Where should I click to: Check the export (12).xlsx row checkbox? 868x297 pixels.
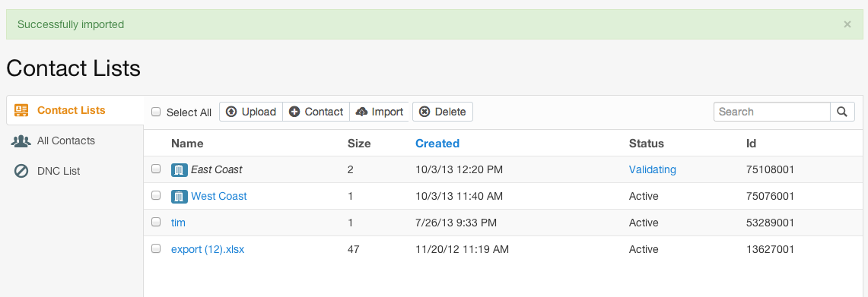(x=156, y=248)
